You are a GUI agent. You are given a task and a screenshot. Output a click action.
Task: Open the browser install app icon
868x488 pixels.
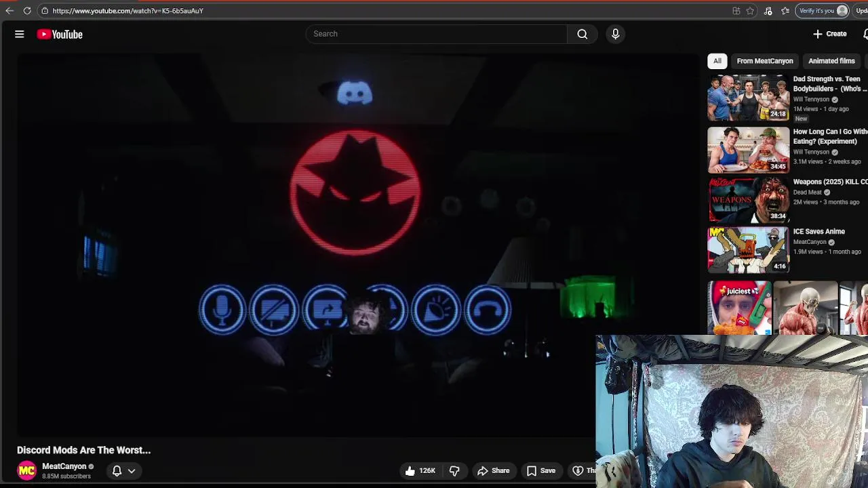point(736,11)
